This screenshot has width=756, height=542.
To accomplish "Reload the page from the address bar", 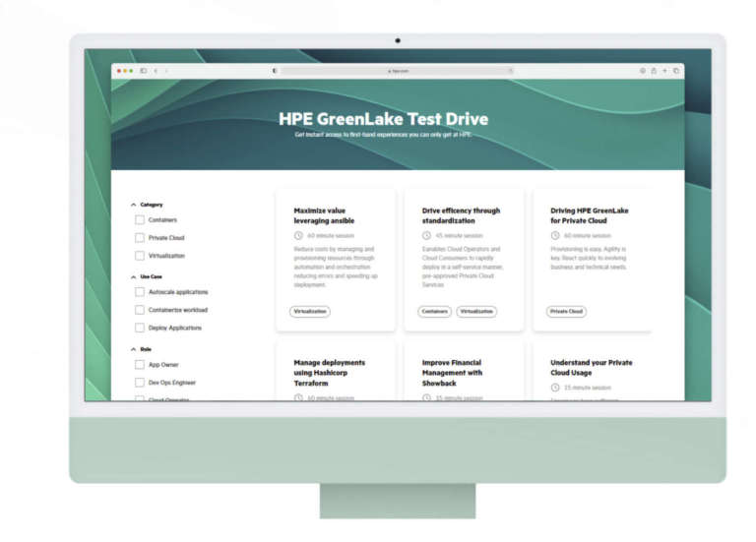I will (510, 71).
